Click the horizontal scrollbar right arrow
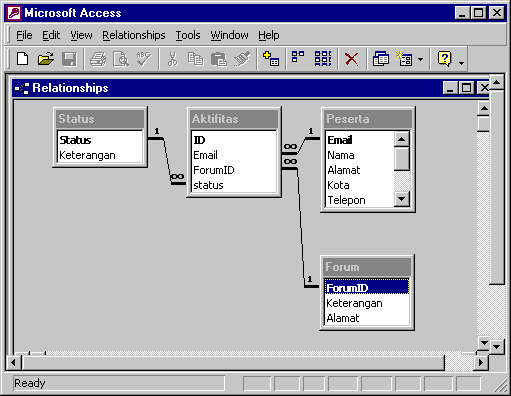 point(480,362)
